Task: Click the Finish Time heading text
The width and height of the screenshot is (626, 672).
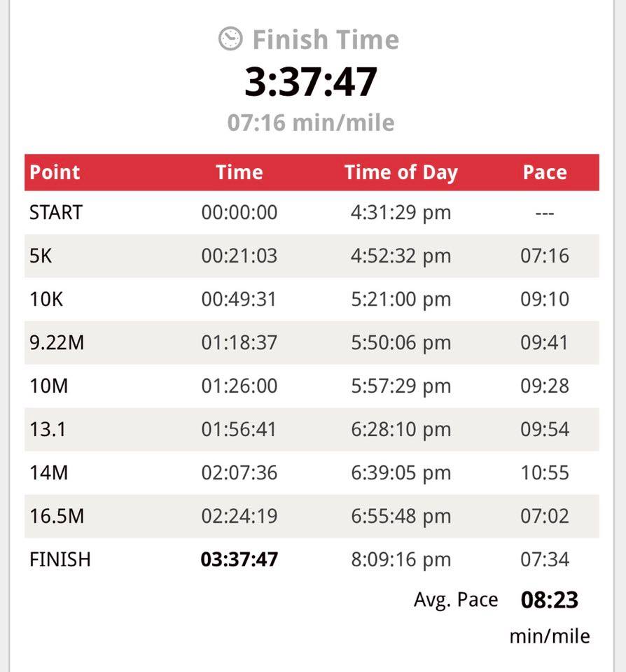Action: 326,39
